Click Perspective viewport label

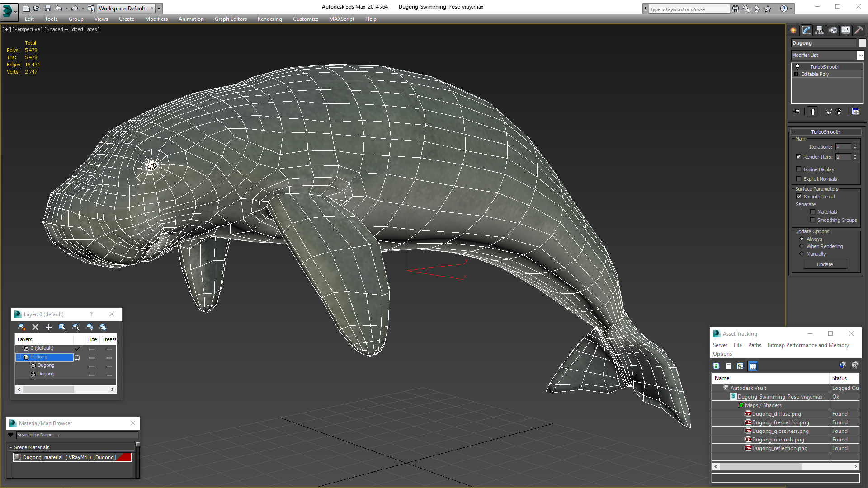coord(27,29)
